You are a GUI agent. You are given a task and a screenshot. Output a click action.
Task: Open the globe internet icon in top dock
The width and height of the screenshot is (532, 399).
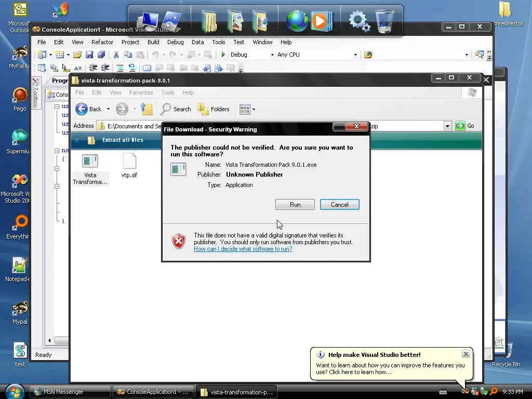(x=297, y=21)
